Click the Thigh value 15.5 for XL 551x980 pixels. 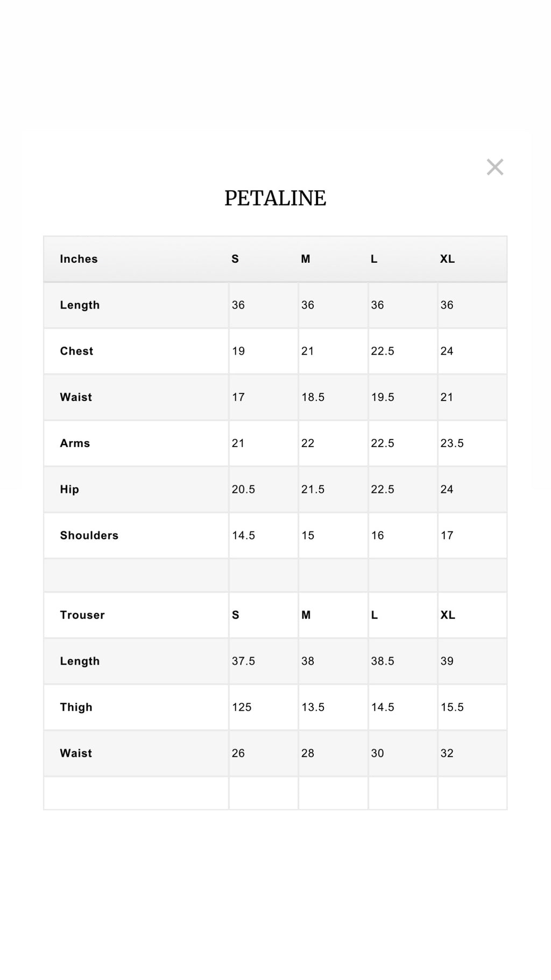point(452,707)
